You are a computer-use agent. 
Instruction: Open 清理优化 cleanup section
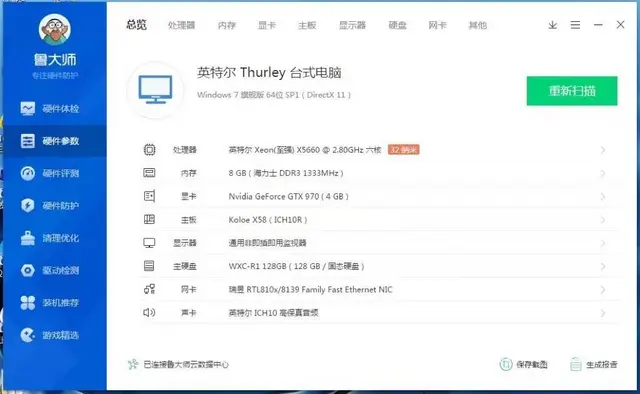(x=55, y=238)
